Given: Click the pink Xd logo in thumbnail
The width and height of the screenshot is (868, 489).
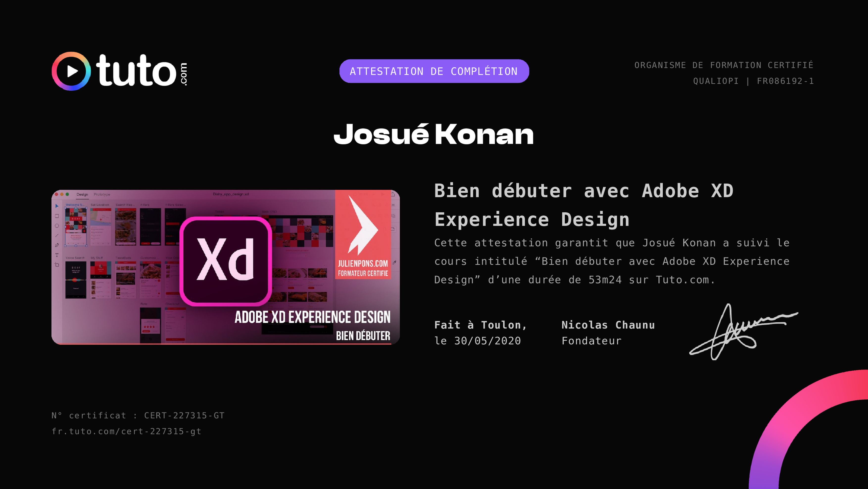Looking at the screenshot, I should click(x=226, y=261).
